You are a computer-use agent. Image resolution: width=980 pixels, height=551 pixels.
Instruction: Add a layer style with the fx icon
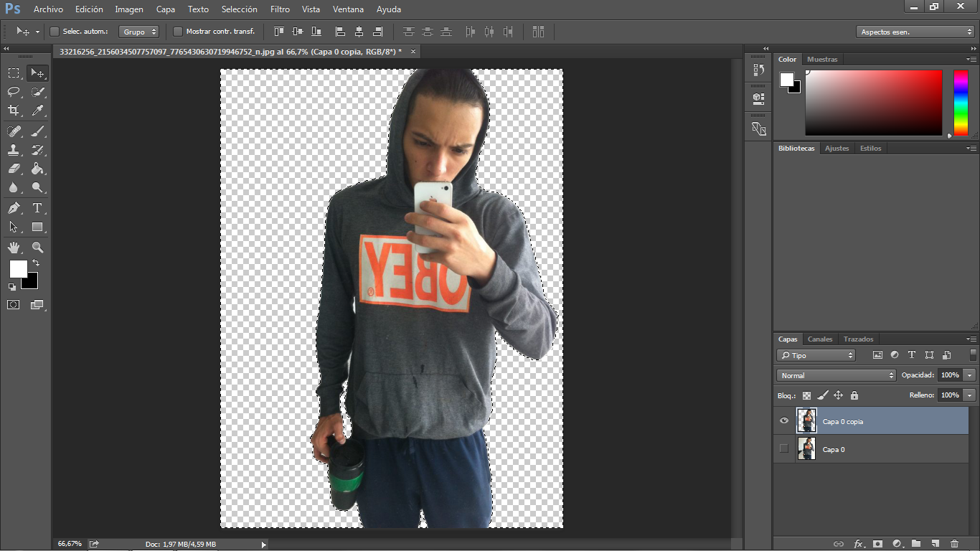pyautogui.click(x=858, y=544)
